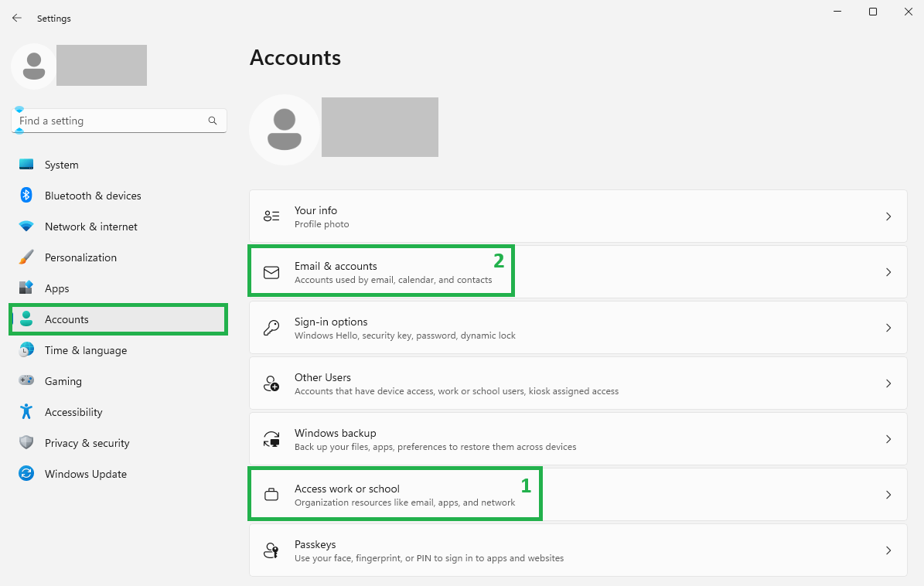Image resolution: width=924 pixels, height=586 pixels.
Task: Click the Other Users person-plus icon
Action: 271,383
